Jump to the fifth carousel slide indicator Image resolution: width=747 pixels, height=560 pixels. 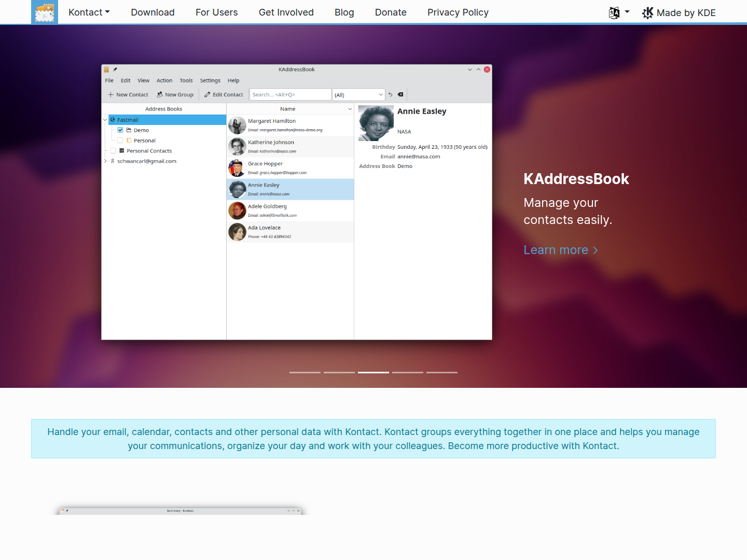point(442,372)
